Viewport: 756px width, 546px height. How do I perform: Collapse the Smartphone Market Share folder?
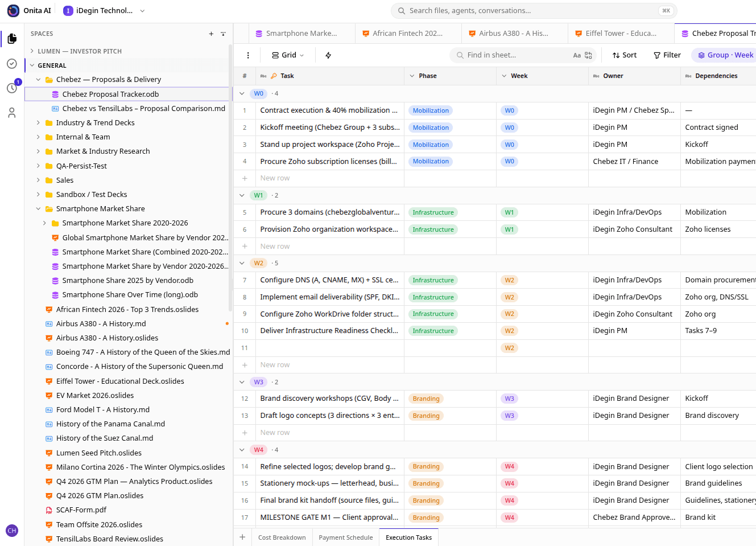coord(38,208)
